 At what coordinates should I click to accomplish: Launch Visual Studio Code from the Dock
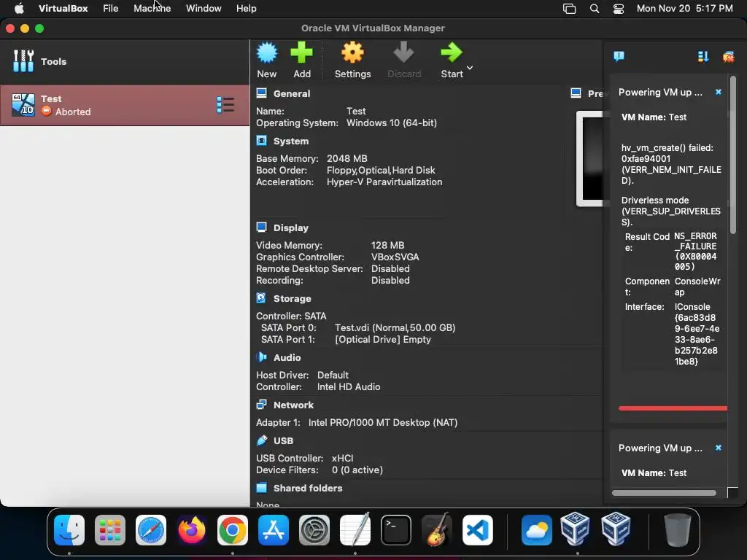click(x=477, y=529)
